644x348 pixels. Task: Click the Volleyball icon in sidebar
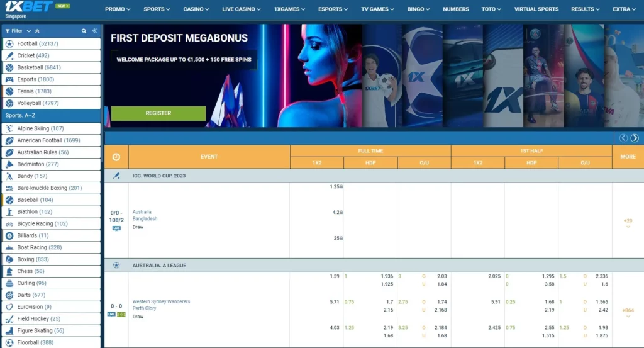pyautogui.click(x=9, y=103)
